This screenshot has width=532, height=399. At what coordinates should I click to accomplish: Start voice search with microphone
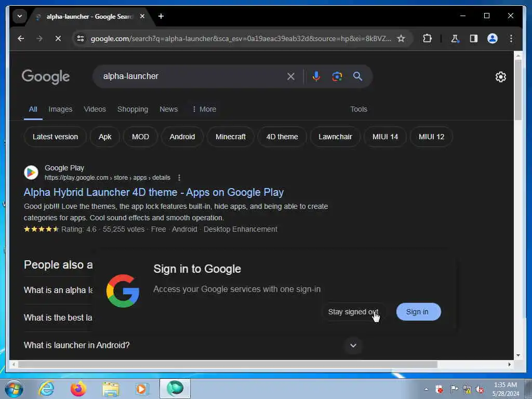pos(316,76)
